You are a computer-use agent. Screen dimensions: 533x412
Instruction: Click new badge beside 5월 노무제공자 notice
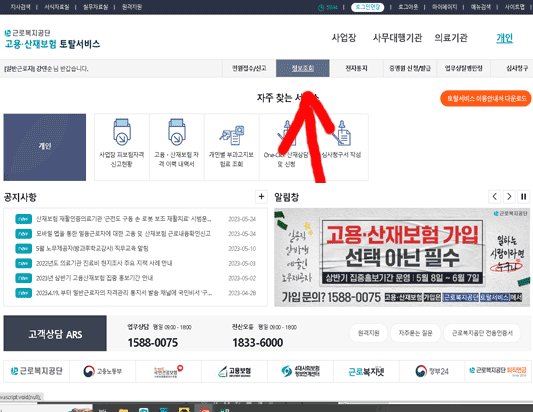[x=23, y=248]
